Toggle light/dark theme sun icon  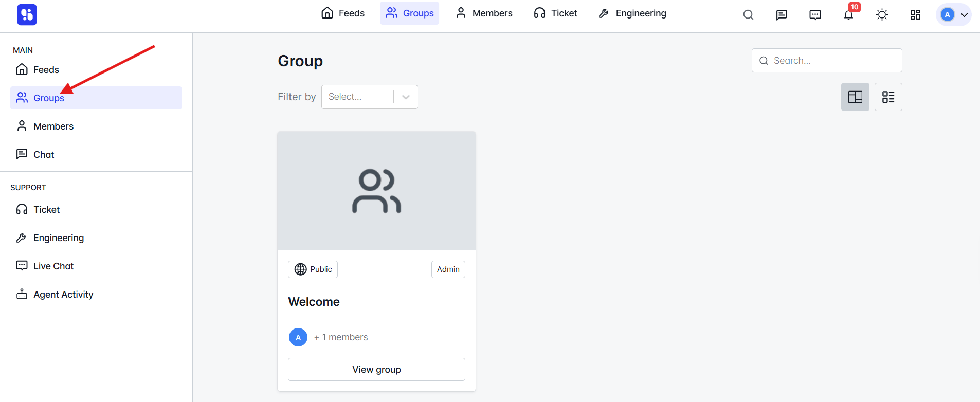pos(882,15)
